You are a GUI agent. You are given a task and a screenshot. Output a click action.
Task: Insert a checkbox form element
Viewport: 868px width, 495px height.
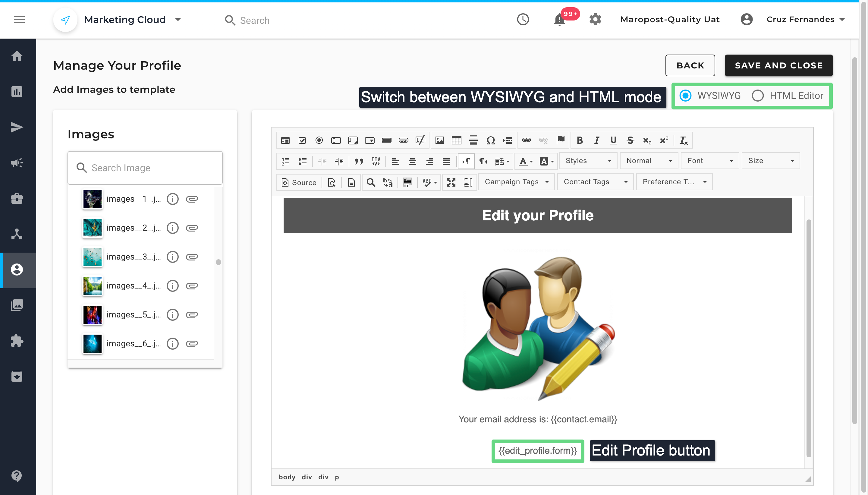(x=302, y=140)
